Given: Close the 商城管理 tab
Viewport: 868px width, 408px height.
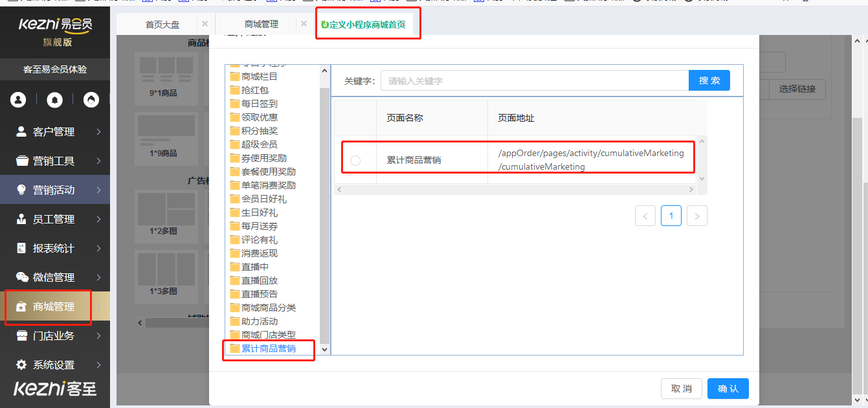Looking at the screenshot, I should click(x=304, y=24).
